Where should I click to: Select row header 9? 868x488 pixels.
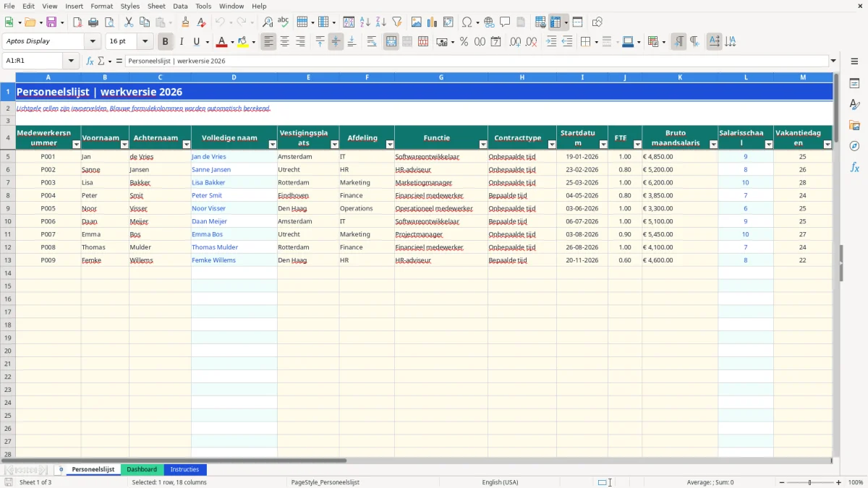(8, 208)
